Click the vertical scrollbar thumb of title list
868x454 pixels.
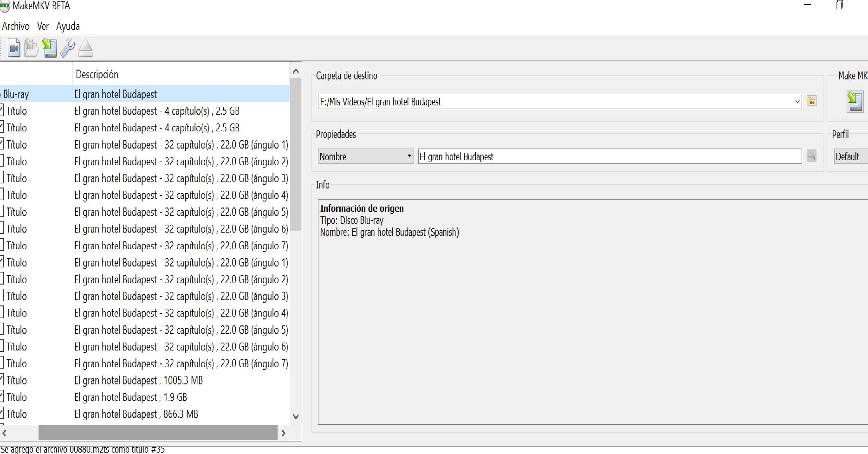296,155
